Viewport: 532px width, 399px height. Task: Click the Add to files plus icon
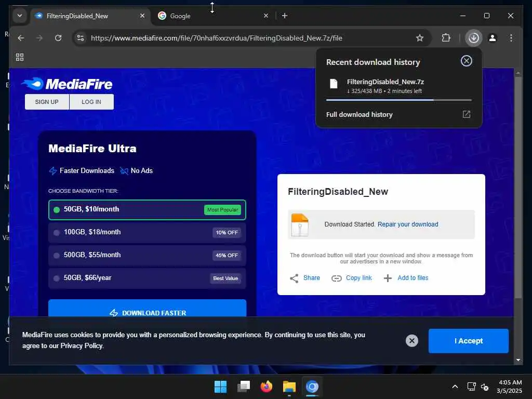point(388,278)
